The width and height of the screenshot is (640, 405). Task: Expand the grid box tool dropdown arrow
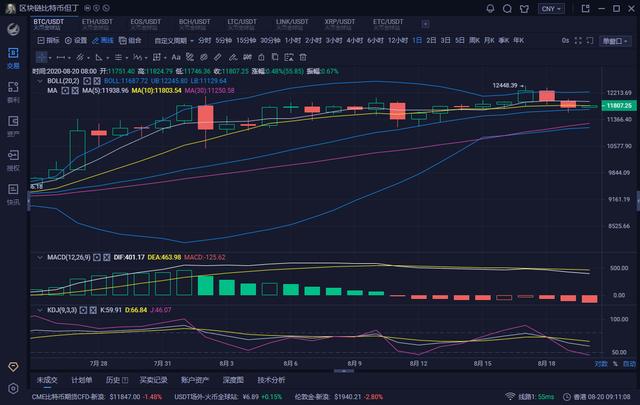click(x=165, y=58)
